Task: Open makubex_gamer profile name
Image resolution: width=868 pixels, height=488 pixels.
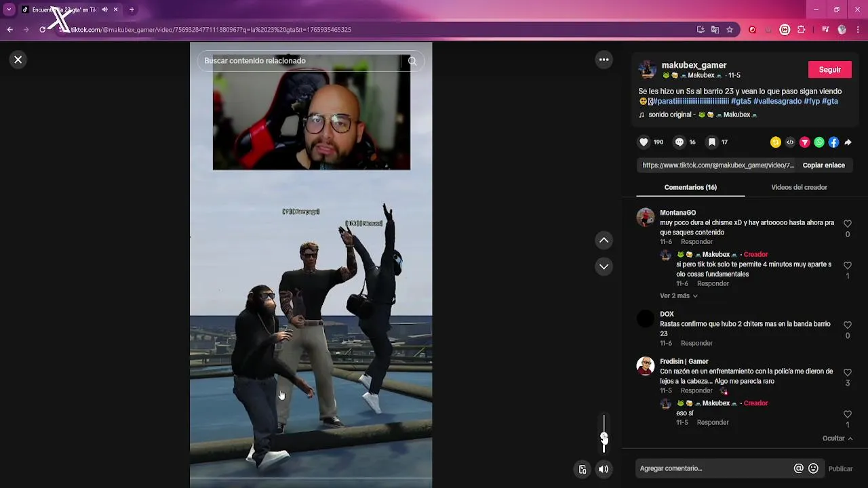Action: (694, 65)
